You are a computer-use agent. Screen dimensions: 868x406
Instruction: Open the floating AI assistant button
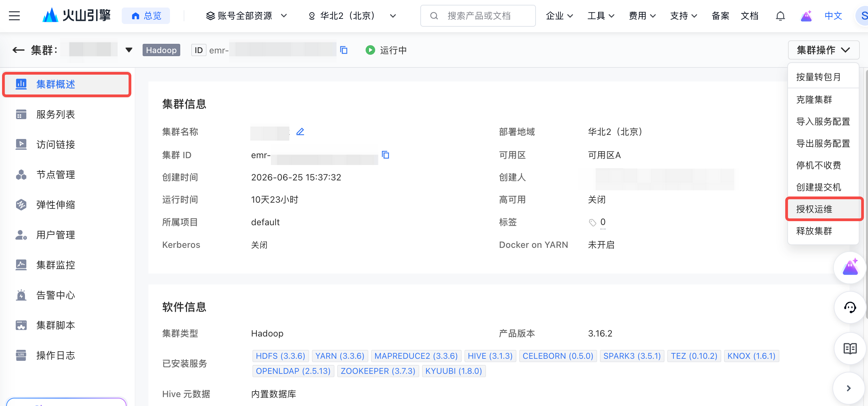[850, 267]
